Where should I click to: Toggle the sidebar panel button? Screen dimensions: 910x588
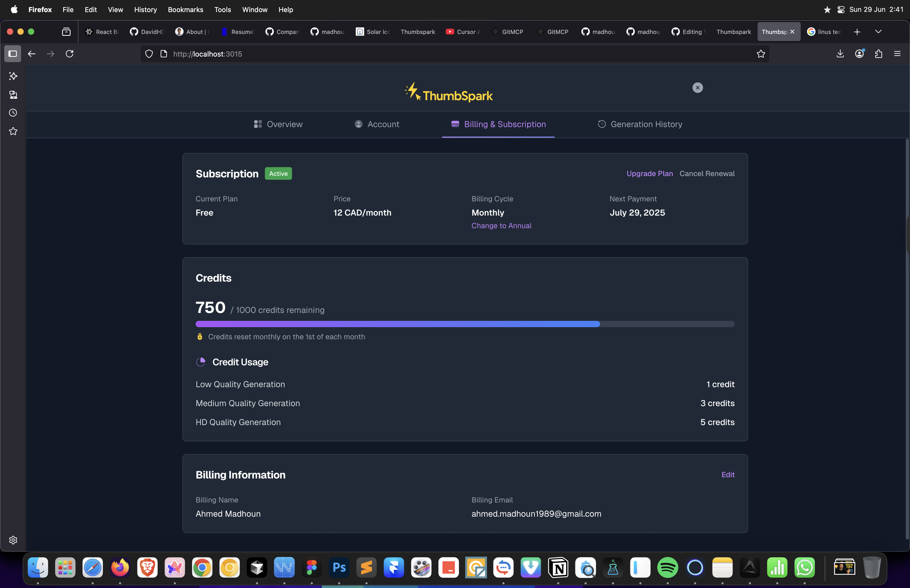tap(13, 54)
